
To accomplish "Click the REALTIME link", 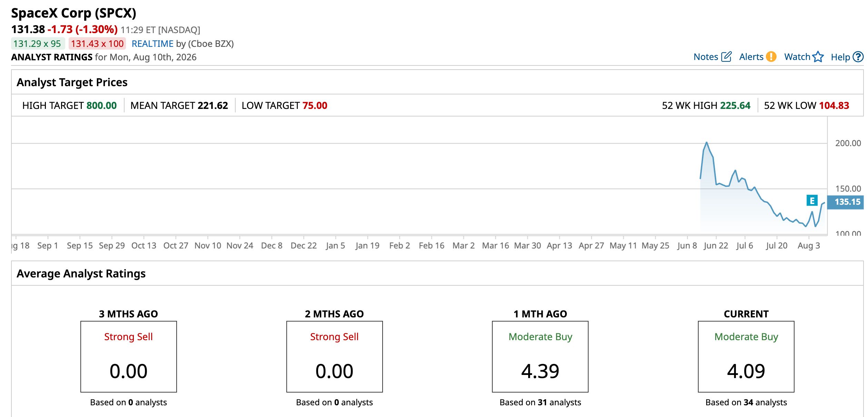I will coord(152,44).
